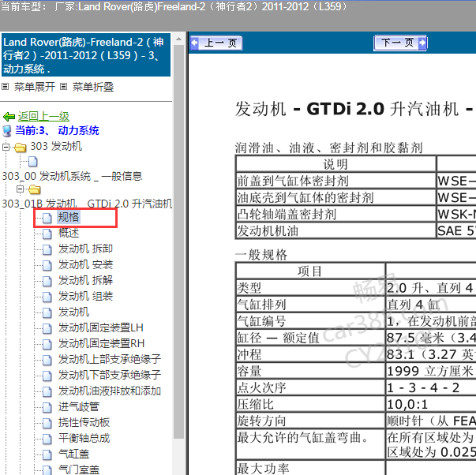This screenshot has width=476, height=475.
Task: Click the 凸轮轴端盖密封剂 table cell
Action: click(335, 215)
